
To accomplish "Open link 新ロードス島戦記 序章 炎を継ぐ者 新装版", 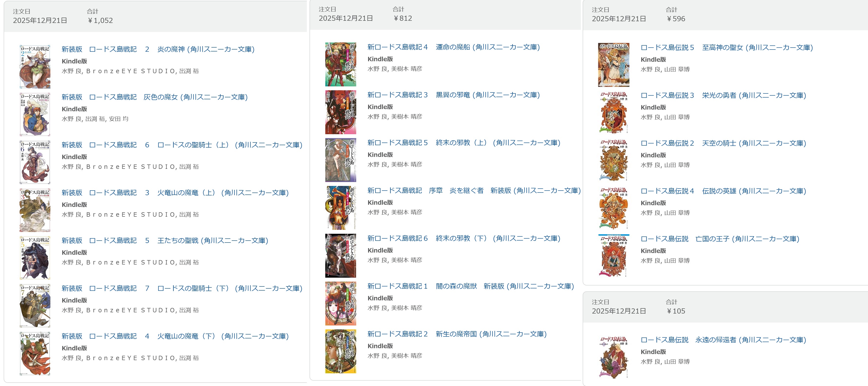I will 474,191.
